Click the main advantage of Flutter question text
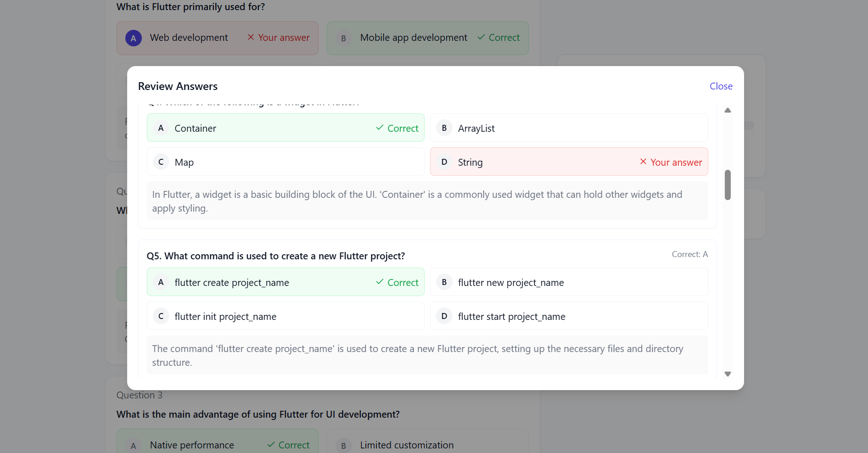This screenshot has width=868, height=453. [258, 414]
